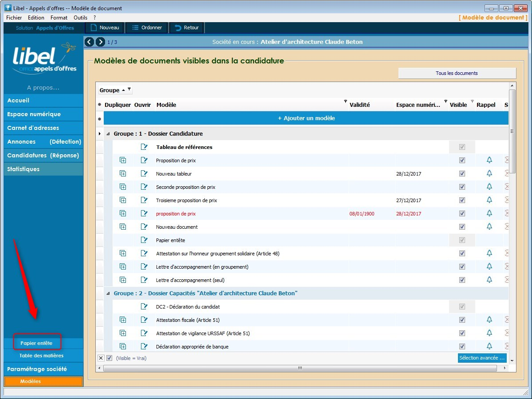Screen dimensions: 532x399
Task: Click reminder bell for Attestation fiscale (Article 51)
Action: (x=489, y=320)
